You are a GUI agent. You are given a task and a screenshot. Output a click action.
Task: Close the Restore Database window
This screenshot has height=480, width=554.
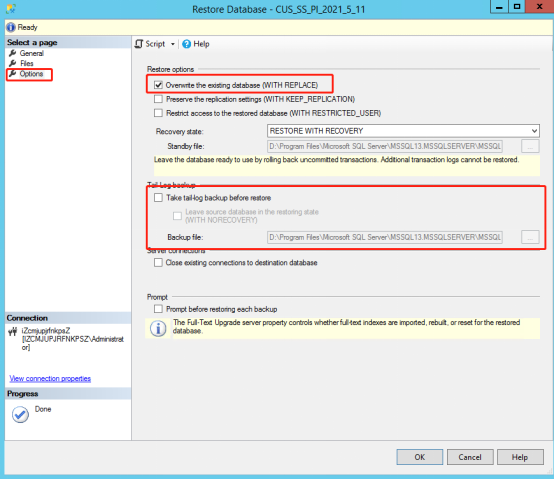(540, 7)
